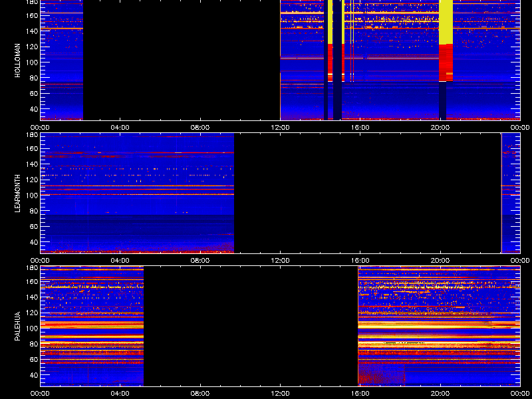Click the 100 frequency tick on Palehua axis

tap(31, 329)
